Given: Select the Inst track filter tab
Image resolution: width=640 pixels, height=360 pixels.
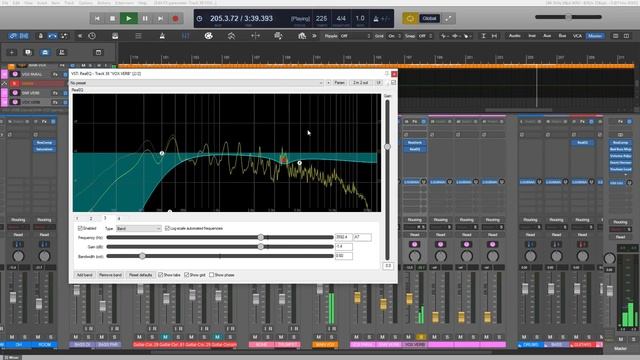Looking at the screenshot, I should pyautogui.click(x=532, y=36).
